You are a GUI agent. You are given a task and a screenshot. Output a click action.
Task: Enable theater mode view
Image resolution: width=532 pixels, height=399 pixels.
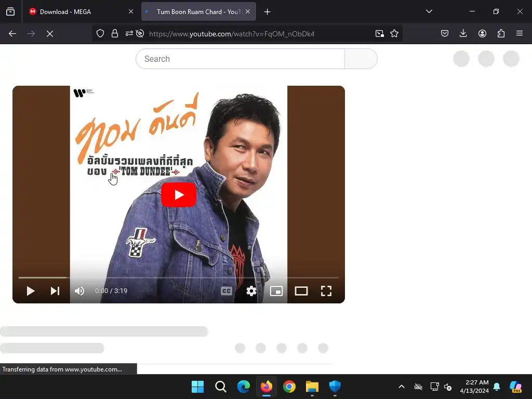click(301, 291)
